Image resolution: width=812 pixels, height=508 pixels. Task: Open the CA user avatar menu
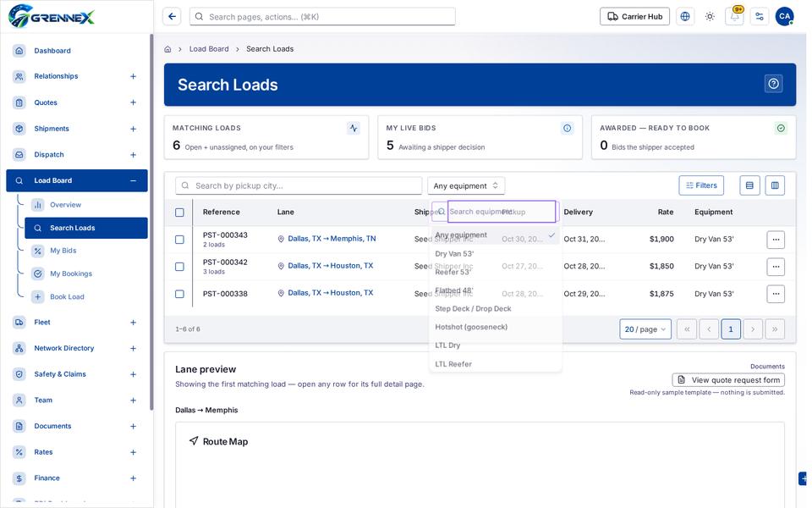click(784, 17)
